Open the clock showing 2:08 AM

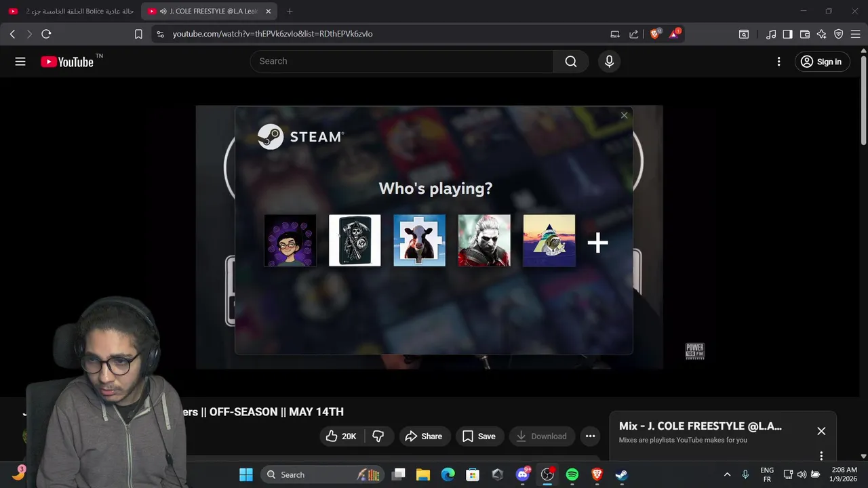[844, 474]
